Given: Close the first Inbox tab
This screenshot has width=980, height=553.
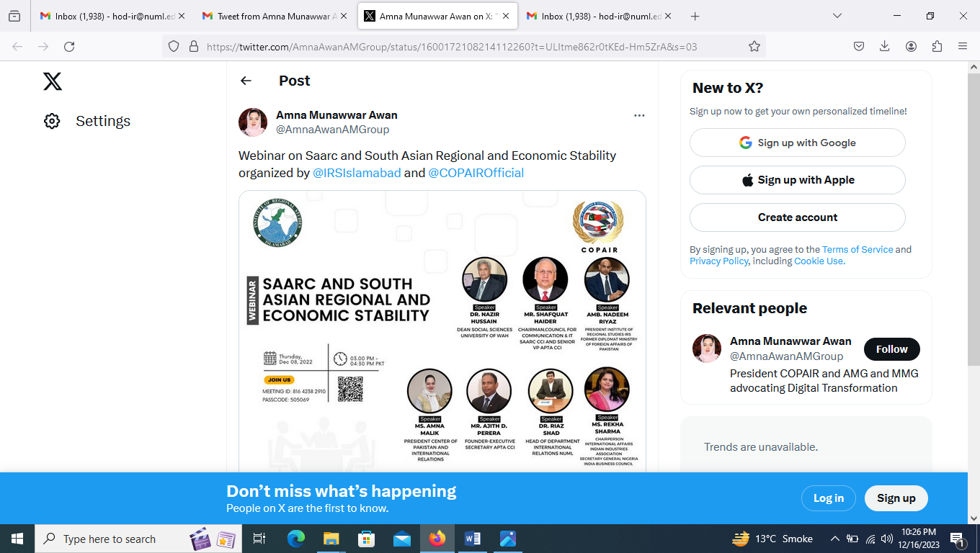Looking at the screenshot, I should pos(182,16).
